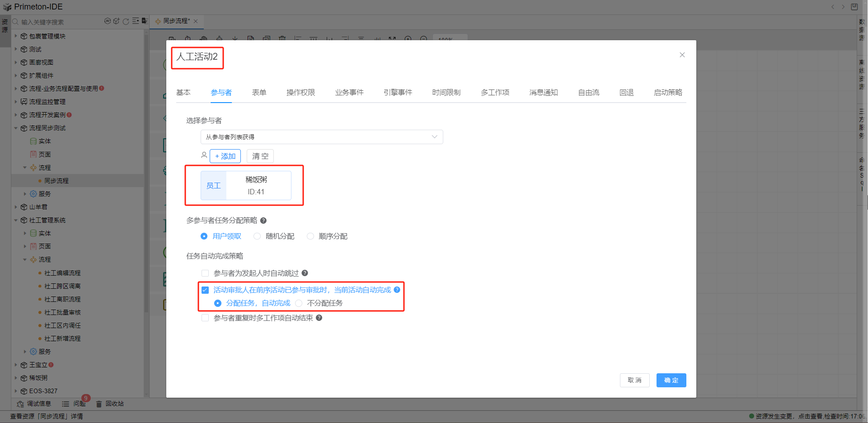Enable 参与者为发起人时自动跳过 checkbox
Image resolution: width=868 pixels, height=423 pixels.
205,273
